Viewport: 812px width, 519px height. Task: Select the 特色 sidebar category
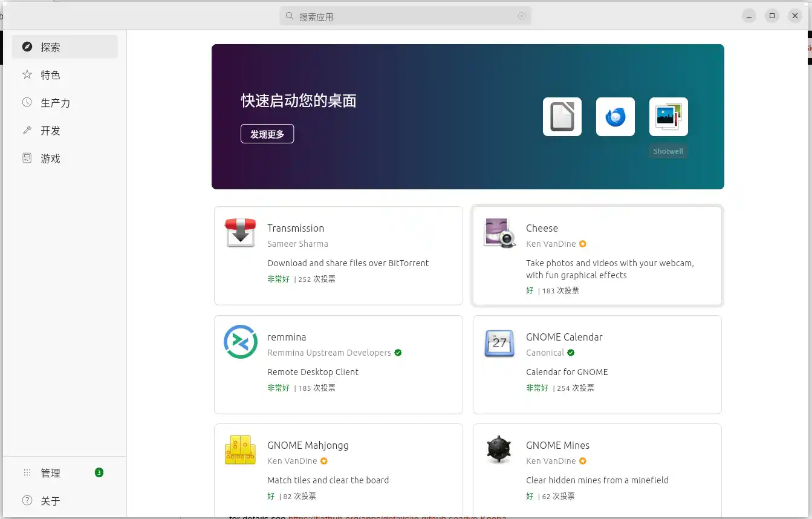(65, 74)
